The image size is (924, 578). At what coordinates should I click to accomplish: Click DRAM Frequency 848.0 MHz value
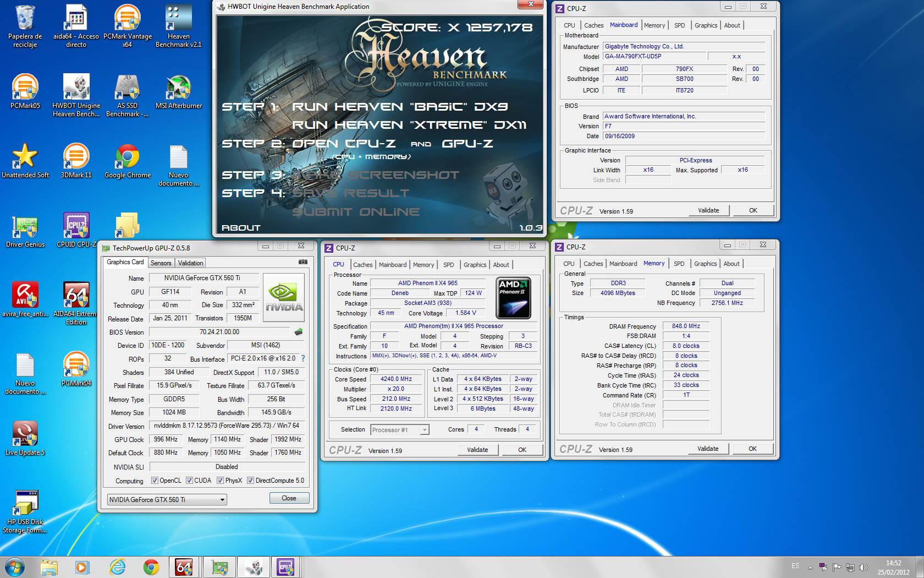686,326
